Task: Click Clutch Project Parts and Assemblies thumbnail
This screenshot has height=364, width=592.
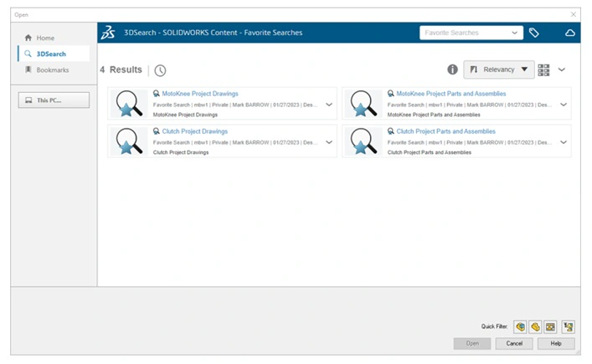Action: (x=363, y=141)
